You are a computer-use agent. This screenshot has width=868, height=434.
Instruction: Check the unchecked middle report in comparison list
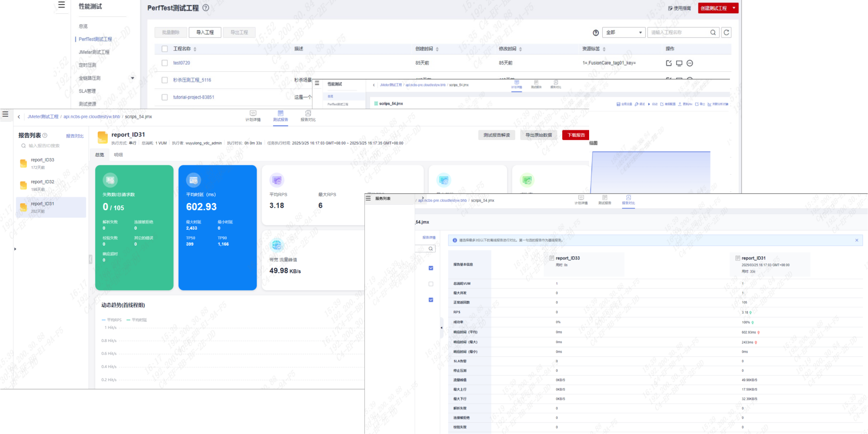click(431, 284)
